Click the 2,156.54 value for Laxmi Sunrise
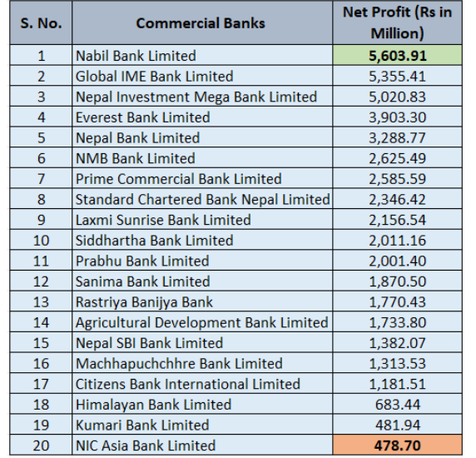Screen dimensions: 476x458 point(398,219)
